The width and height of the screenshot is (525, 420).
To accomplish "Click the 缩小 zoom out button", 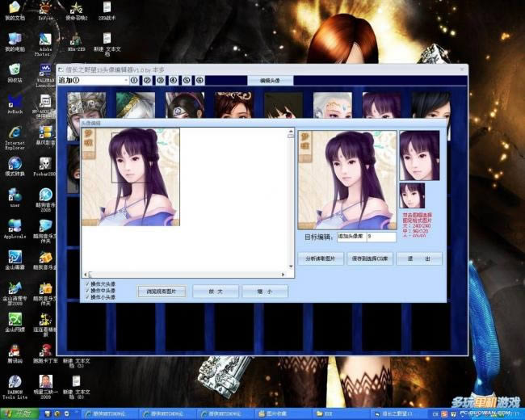I will [264, 292].
